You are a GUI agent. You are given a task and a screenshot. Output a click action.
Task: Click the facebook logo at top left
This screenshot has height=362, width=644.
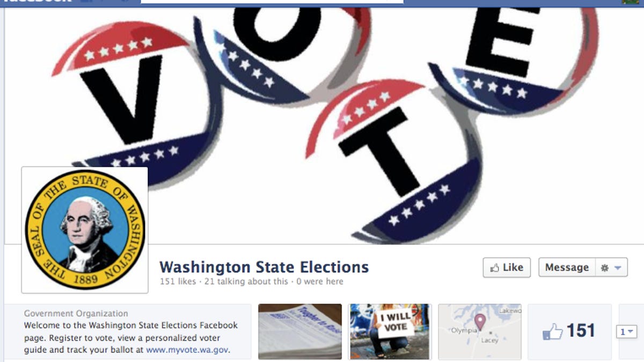36,2
